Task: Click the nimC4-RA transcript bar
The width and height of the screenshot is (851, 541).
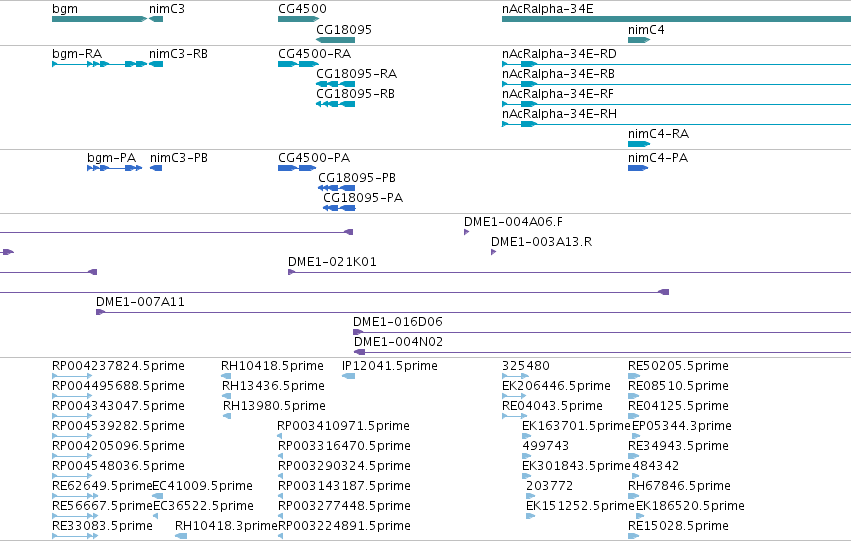Action: pos(639,144)
